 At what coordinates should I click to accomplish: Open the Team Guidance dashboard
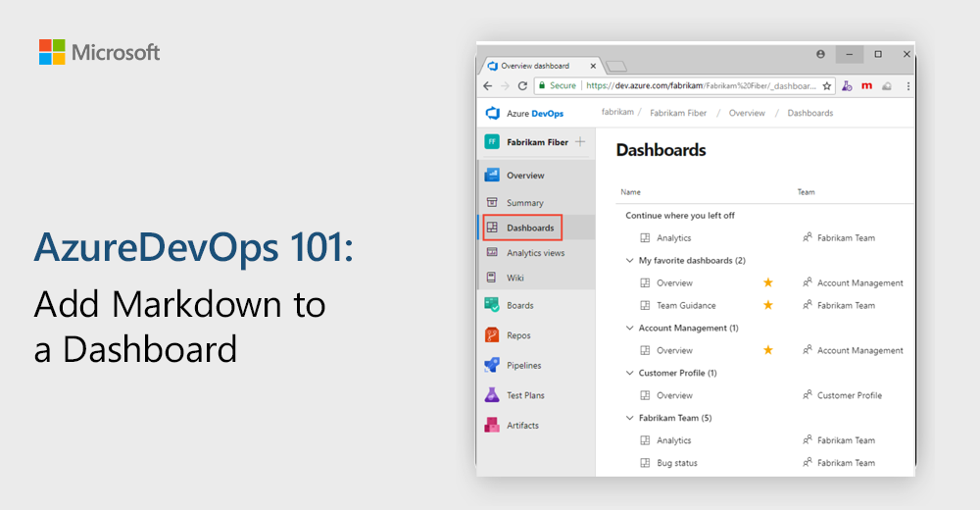(x=686, y=305)
